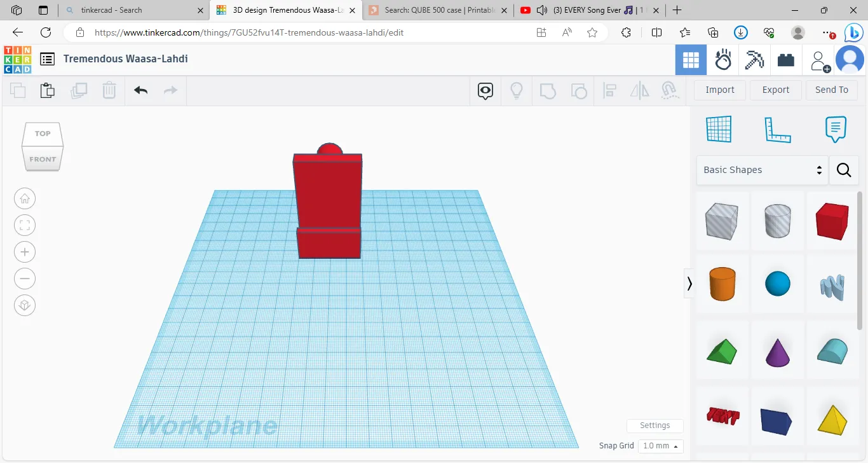Mute the YouTube tab audio icon
Viewport: 868px width, 463px height.
click(542, 10)
